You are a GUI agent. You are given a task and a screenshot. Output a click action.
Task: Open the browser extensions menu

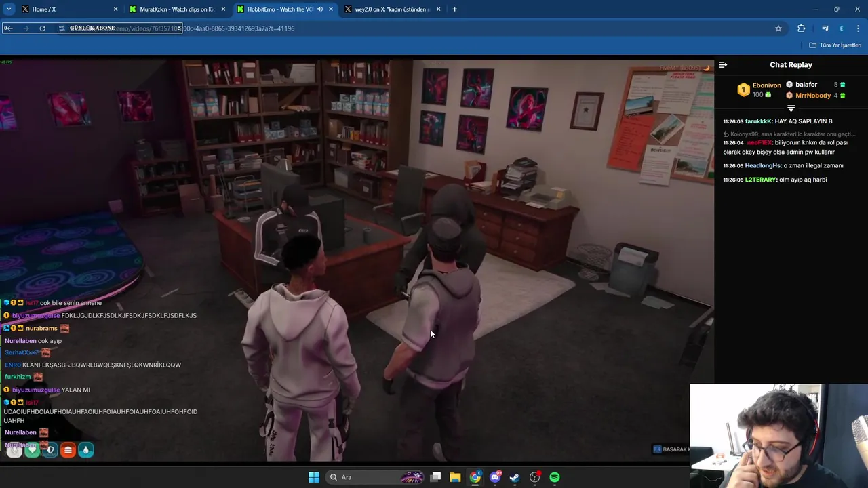pyautogui.click(x=802, y=28)
